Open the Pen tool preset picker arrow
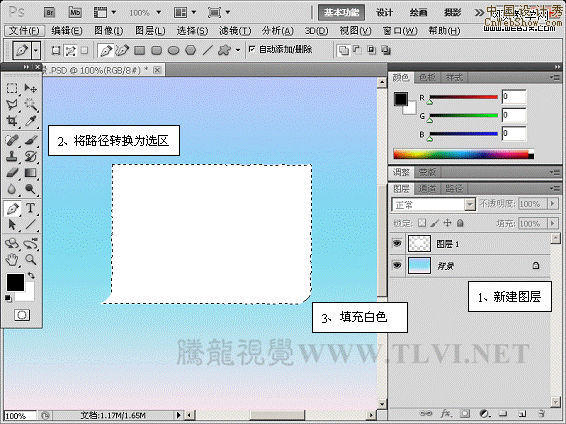The width and height of the screenshot is (566, 424). pyautogui.click(x=35, y=50)
